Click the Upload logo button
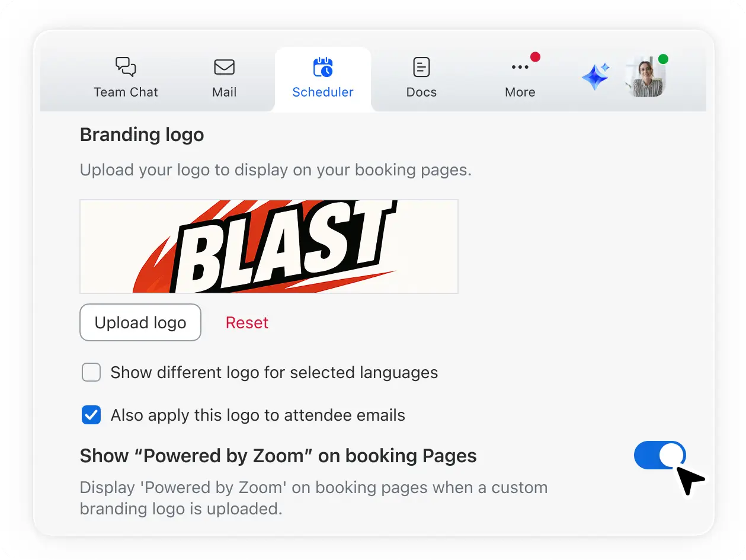The width and height of the screenshot is (746, 560). tap(140, 322)
